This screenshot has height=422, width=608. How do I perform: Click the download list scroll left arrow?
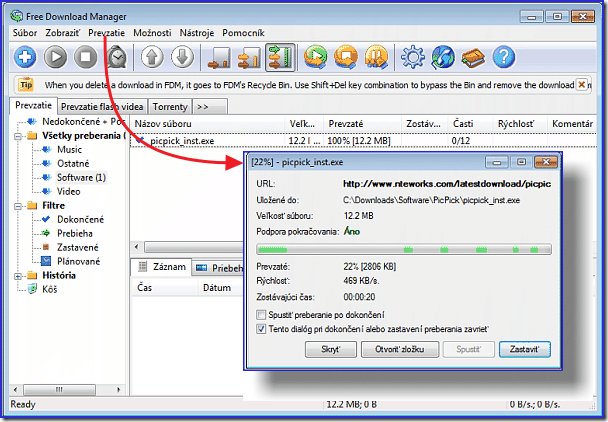click(136, 247)
